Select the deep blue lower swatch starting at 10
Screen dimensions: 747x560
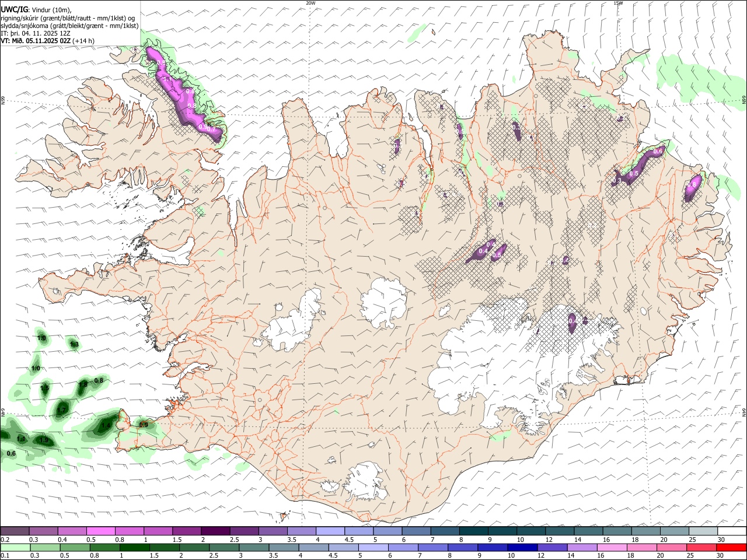pyautogui.click(x=523, y=548)
